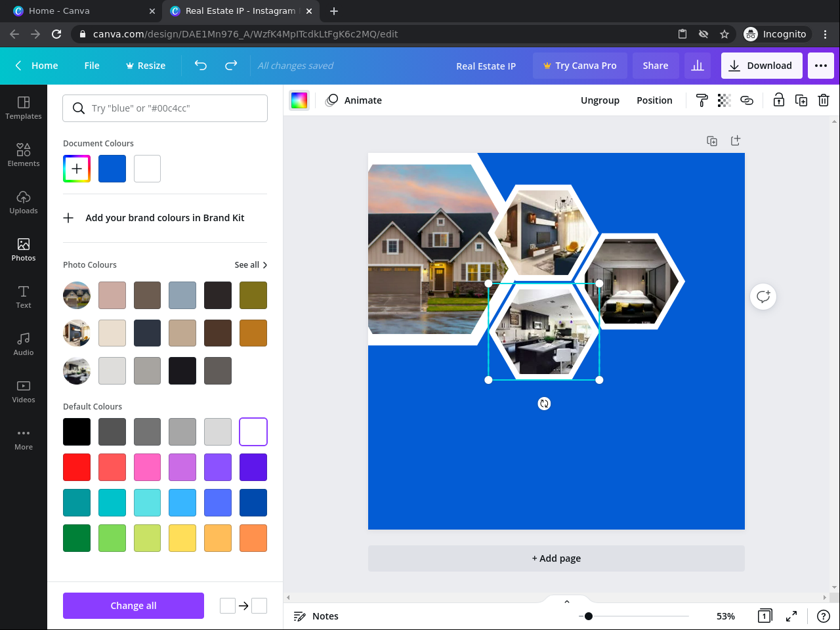Viewport: 840px width, 630px height.
Task: Open the grid view page counter icon
Action: pyautogui.click(x=765, y=616)
